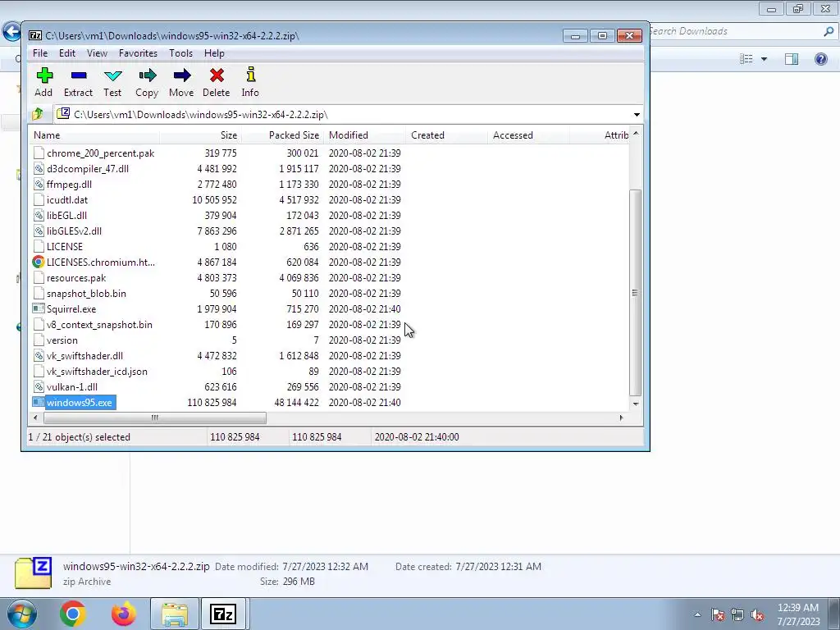Click the Test toolbar icon
Screen dimensions: 840x630
click(113, 75)
